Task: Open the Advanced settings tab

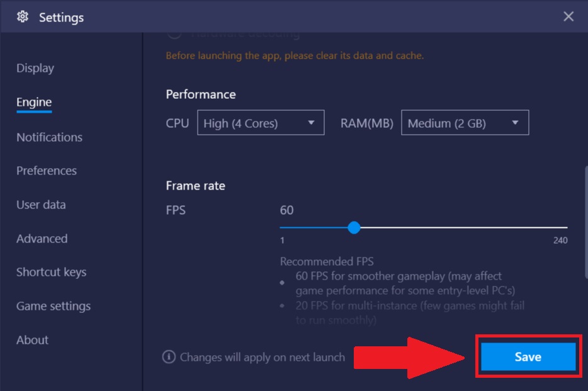Action: point(42,239)
